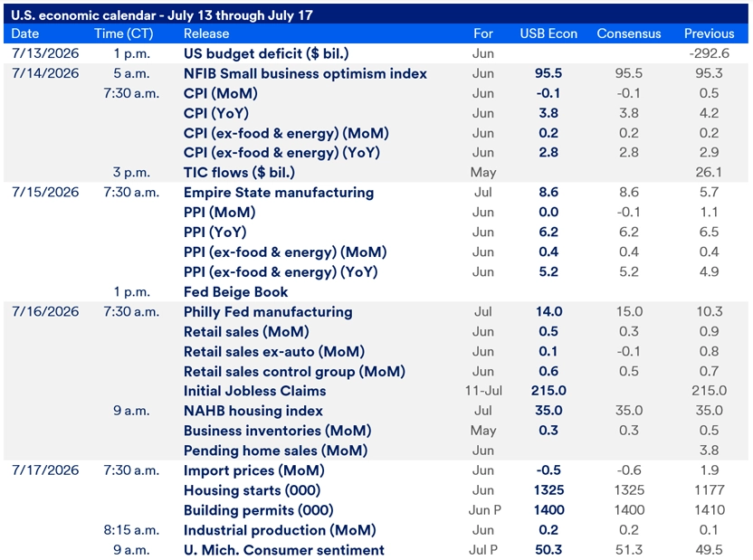Select 'PPI (ex-food & energy) (MoM)' release
This screenshot has width=753, height=560.
point(285,252)
